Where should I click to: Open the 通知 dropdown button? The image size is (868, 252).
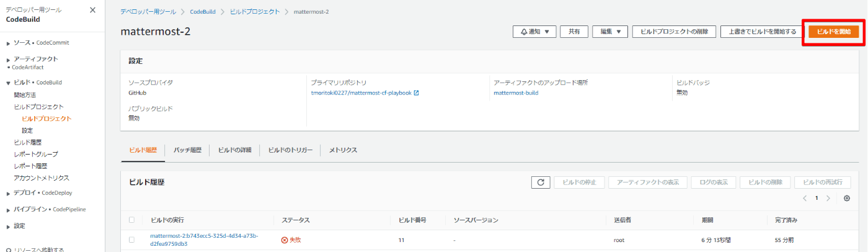pos(534,32)
